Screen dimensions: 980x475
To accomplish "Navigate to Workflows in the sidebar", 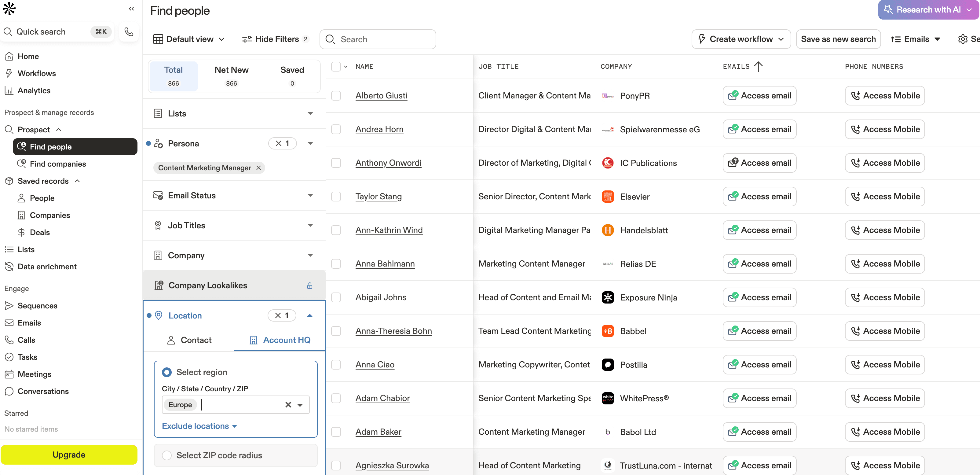I will 37,73.
